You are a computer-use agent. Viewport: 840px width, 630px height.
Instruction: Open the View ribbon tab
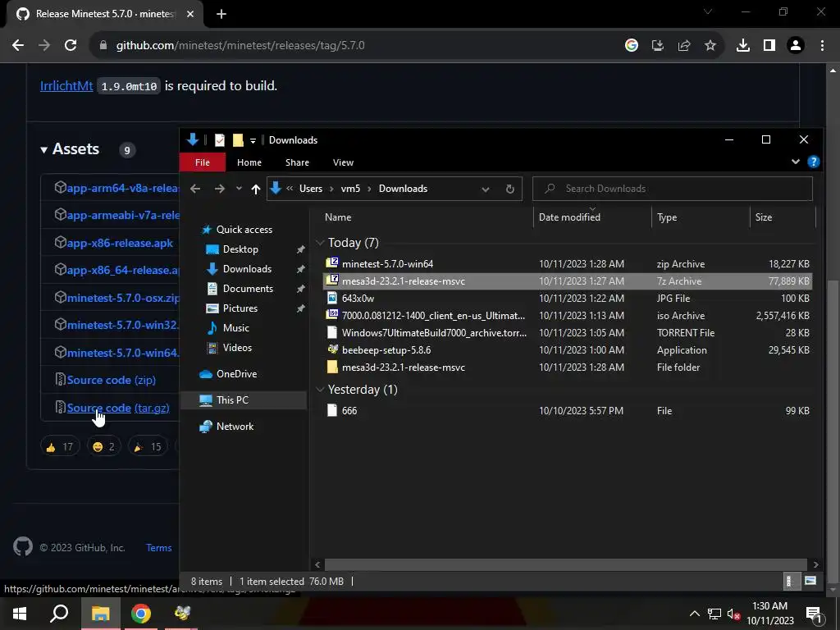344,162
